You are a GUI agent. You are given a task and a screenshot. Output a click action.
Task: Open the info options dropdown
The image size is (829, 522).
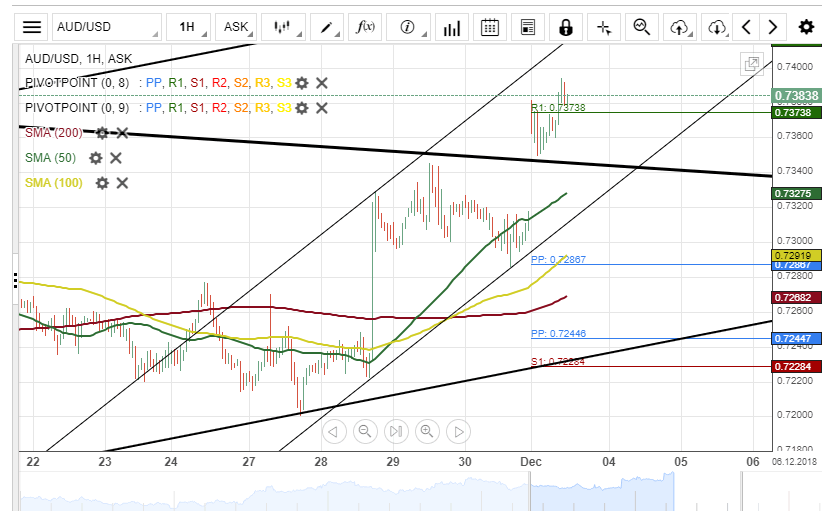(x=408, y=27)
